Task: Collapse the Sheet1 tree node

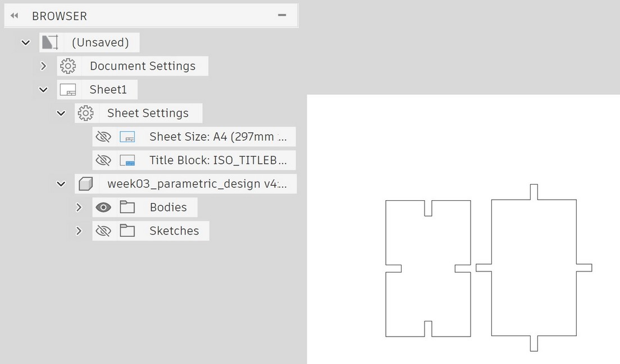Action: tap(44, 90)
